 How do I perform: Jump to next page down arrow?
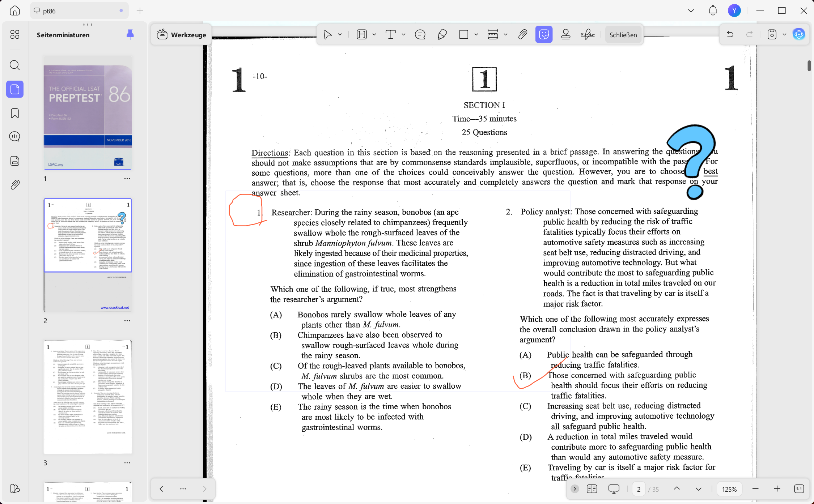(x=698, y=489)
